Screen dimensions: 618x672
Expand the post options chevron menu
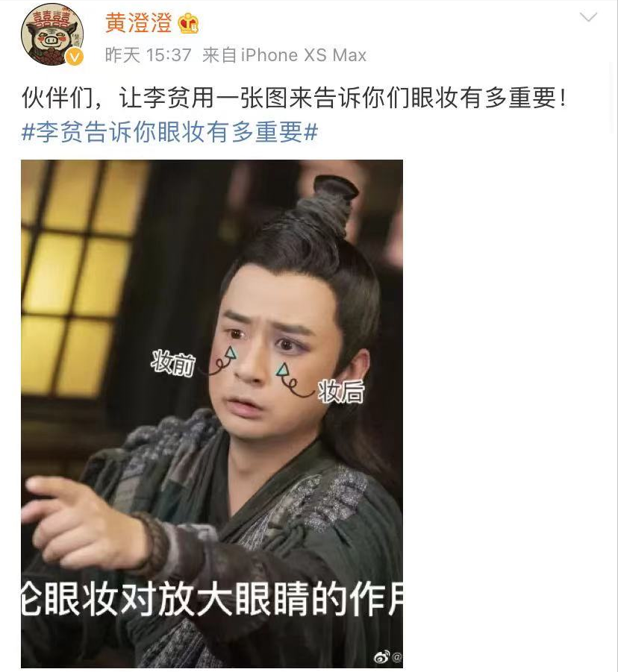588,17
